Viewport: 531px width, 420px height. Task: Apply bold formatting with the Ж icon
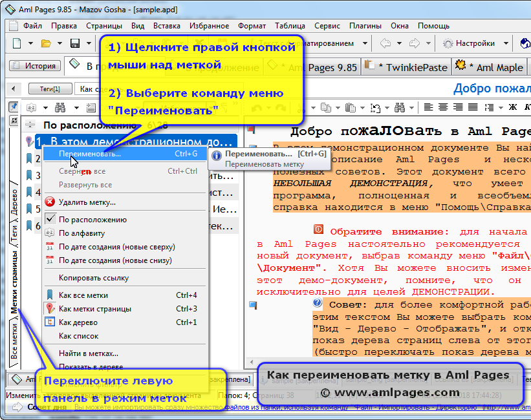click(x=513, y=106)
